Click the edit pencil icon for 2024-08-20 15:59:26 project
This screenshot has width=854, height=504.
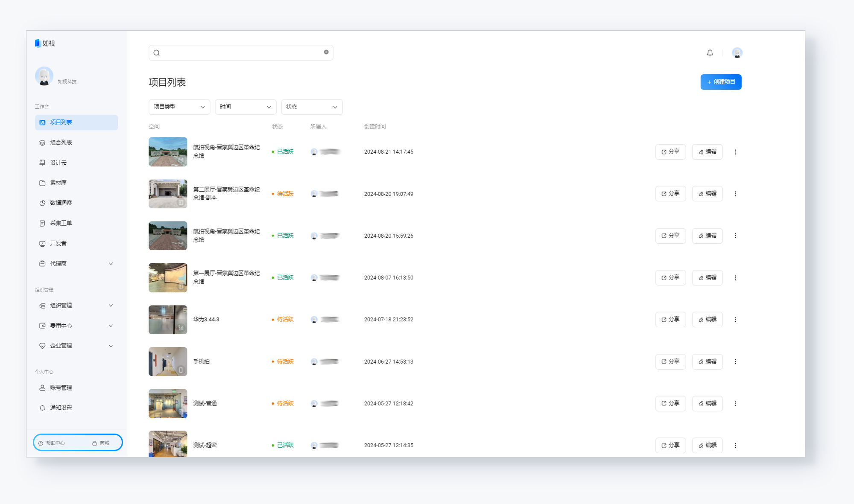pyautogui.click(x=701, y=236)
